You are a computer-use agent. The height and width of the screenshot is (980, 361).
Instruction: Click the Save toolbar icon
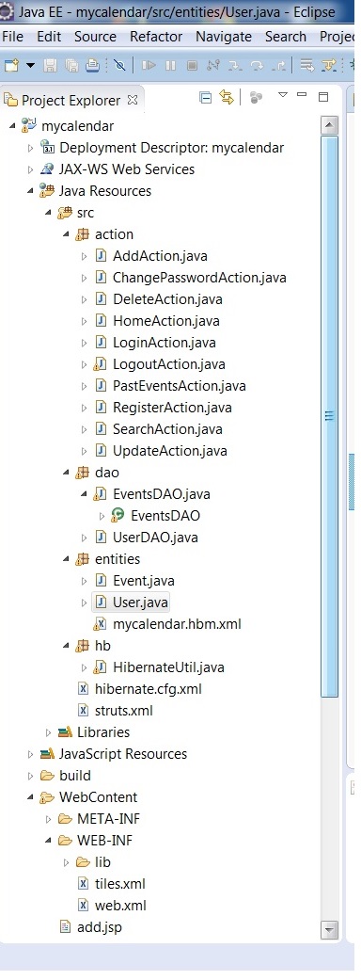[51, 64]
